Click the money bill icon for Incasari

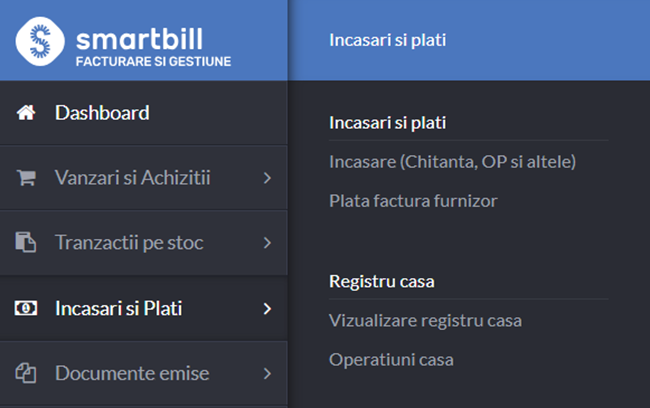pyautogui.click(x=26, y=308)
